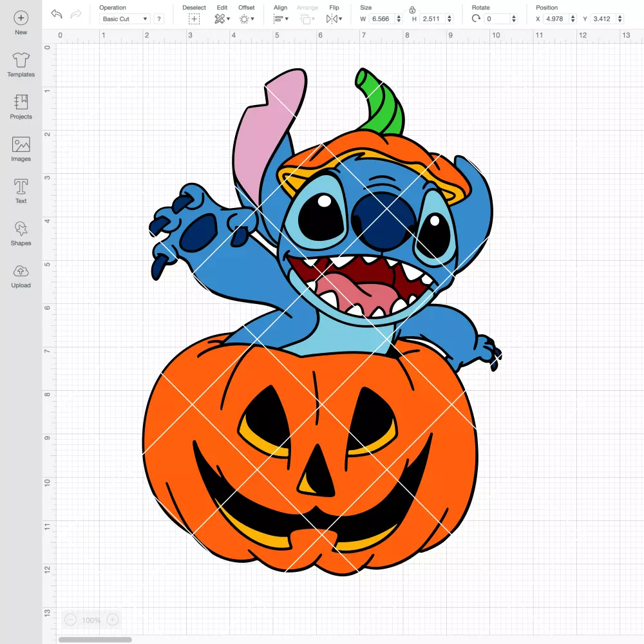
Task: Open the Edit tool menu
Action: (x=222, y=19)
